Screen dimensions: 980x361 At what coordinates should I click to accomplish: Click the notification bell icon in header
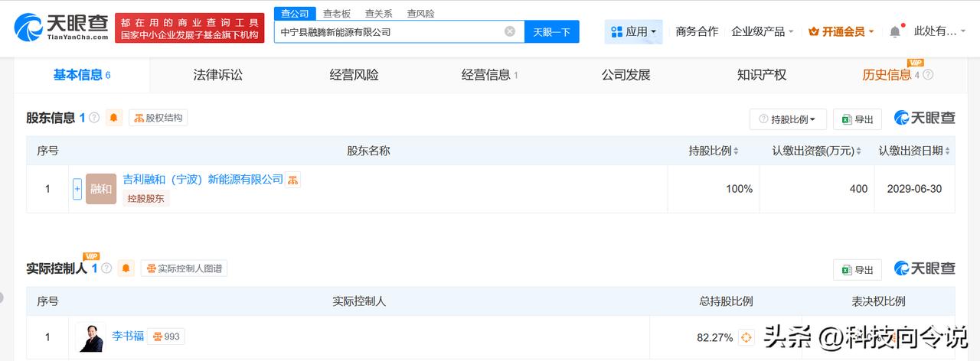click(895, 31)
